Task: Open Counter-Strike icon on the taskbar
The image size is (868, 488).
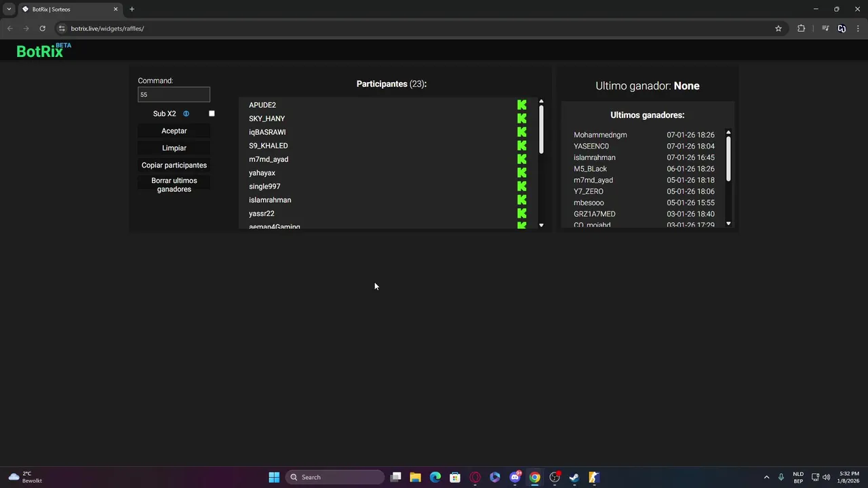Action: point(594,477)
